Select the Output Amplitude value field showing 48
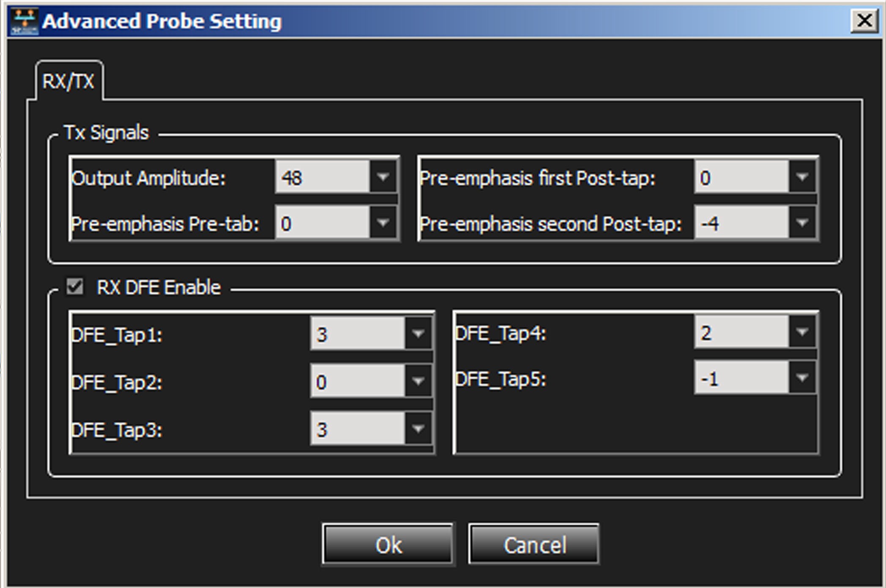886x588 pixels. point(323,177)
